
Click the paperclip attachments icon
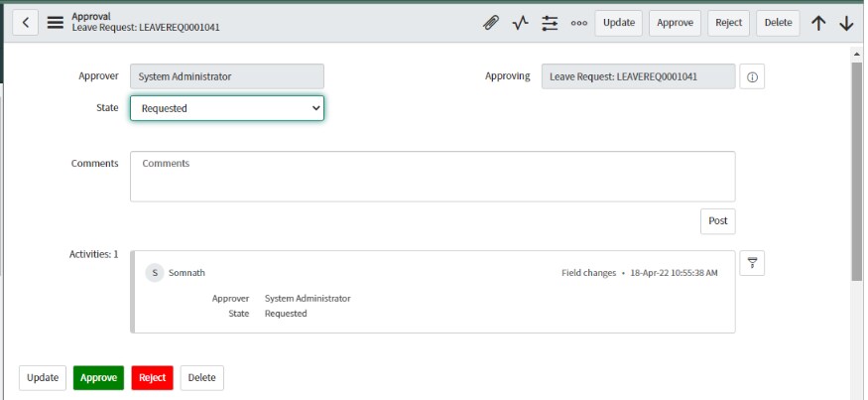click(x=490, y=23)
